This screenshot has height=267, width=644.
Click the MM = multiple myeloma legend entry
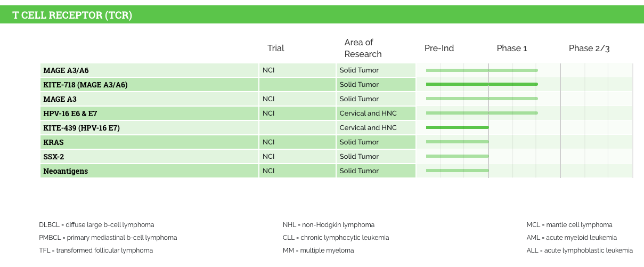point(318,250)
